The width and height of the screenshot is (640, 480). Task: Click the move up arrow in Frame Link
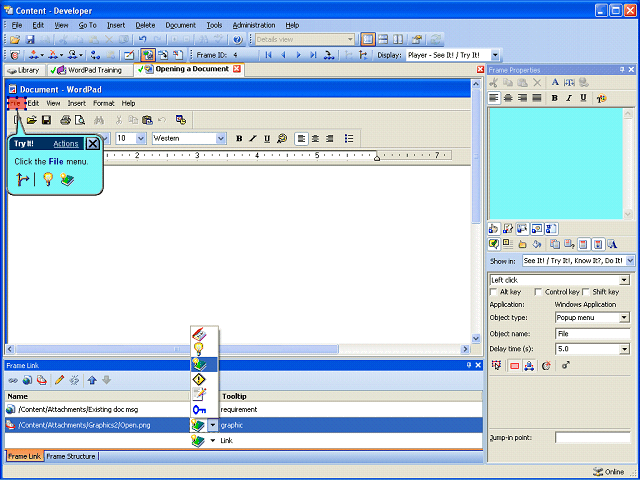coord(92,380)
